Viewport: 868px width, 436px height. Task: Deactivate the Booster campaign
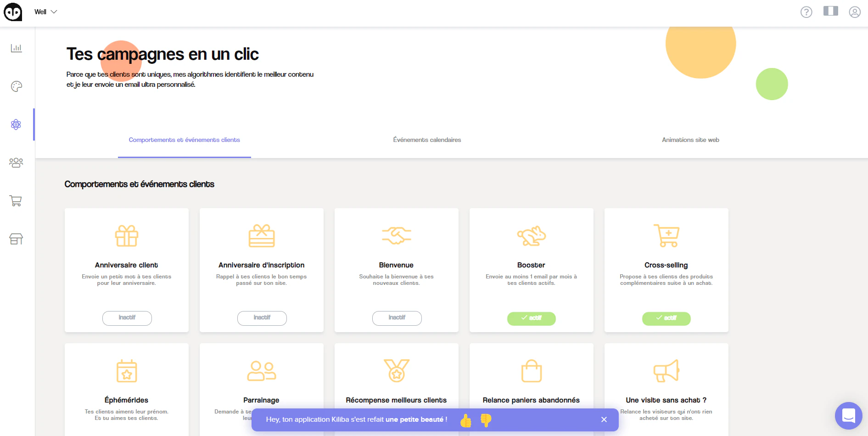531,318
